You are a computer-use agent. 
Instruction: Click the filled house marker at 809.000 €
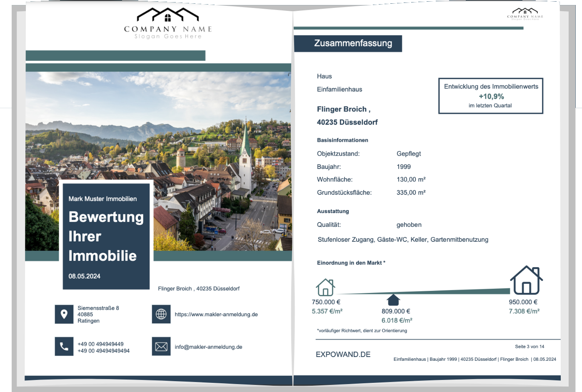[393, 300]
